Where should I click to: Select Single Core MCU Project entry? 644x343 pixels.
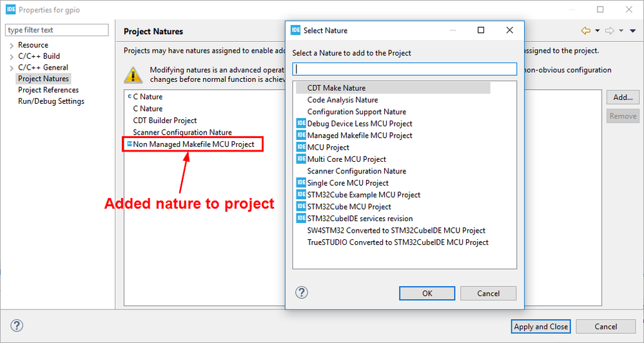point(347,183)
